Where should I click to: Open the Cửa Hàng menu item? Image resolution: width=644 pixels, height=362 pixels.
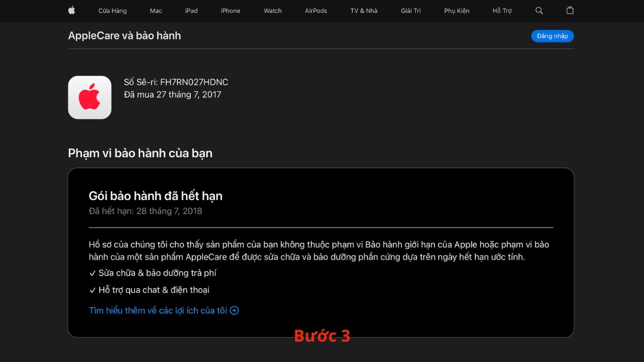pyautogui.click(x=112, y=10)
